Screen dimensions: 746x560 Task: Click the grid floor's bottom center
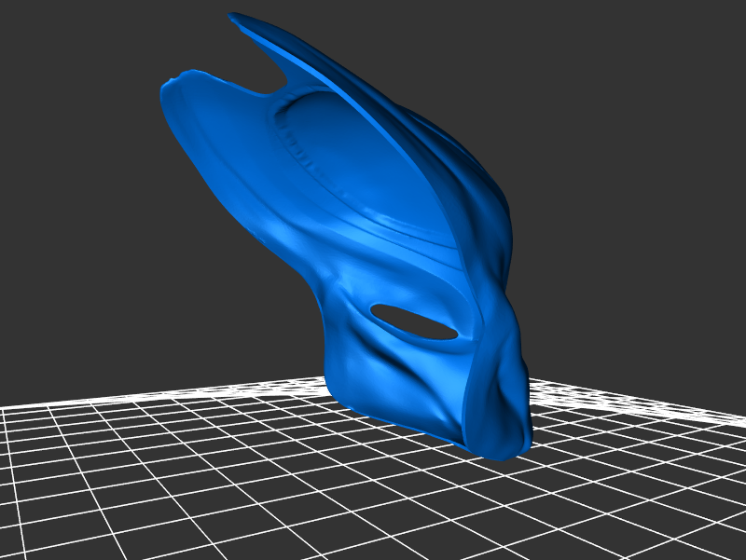click(x=373, y=522)
